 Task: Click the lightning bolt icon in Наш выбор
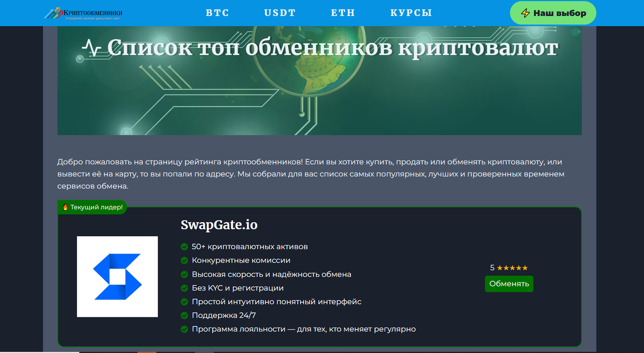pos(525,13)
